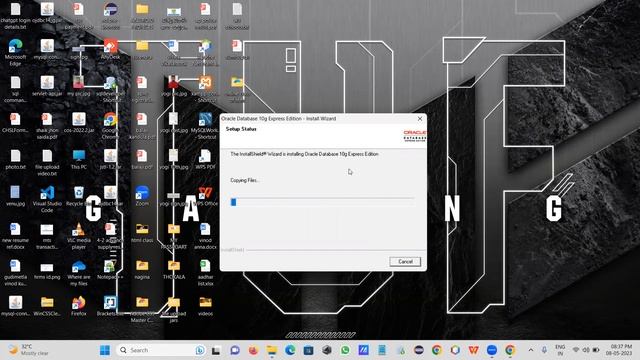The width and height of the screenshot is (640, 360).
Task: Select WPS PDF desktop shortcut
Action: click(x=205, y=159)
